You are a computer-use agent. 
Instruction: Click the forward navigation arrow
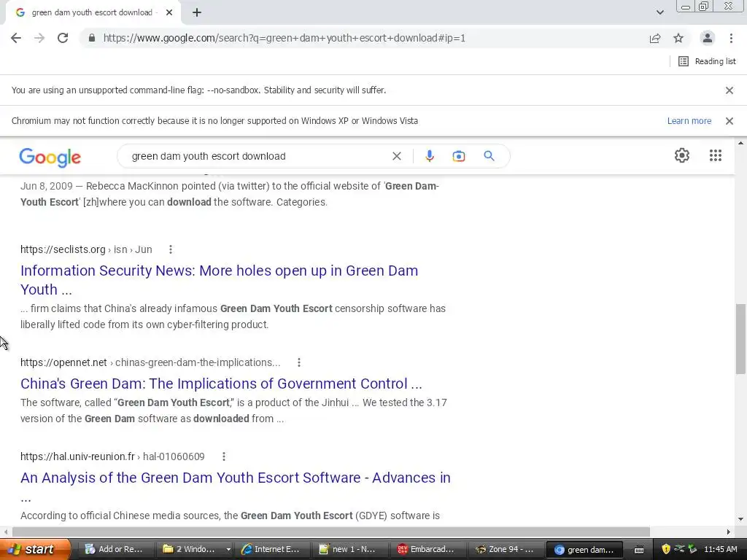tap(39, 38)
